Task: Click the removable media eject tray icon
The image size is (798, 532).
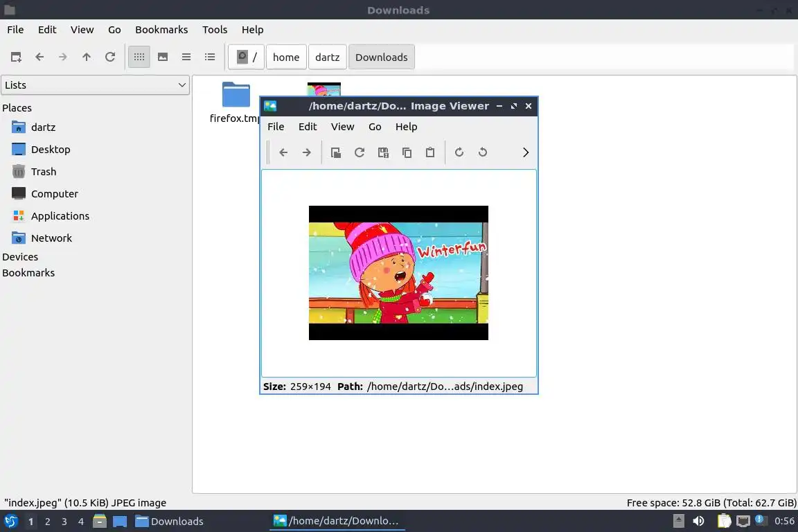Action: [x=678, y=521]
